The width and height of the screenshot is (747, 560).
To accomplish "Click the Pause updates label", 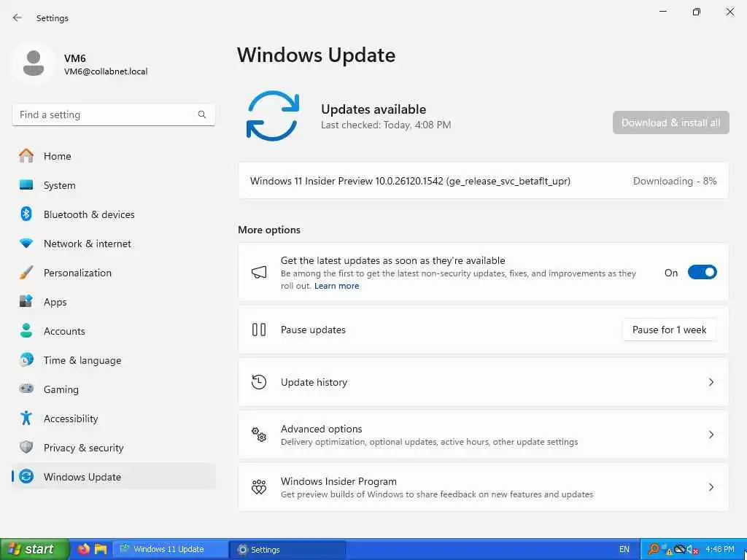I will pos(313,330).
